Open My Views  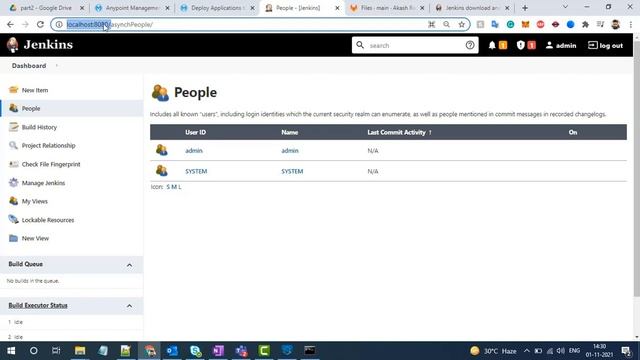(35, 201)
